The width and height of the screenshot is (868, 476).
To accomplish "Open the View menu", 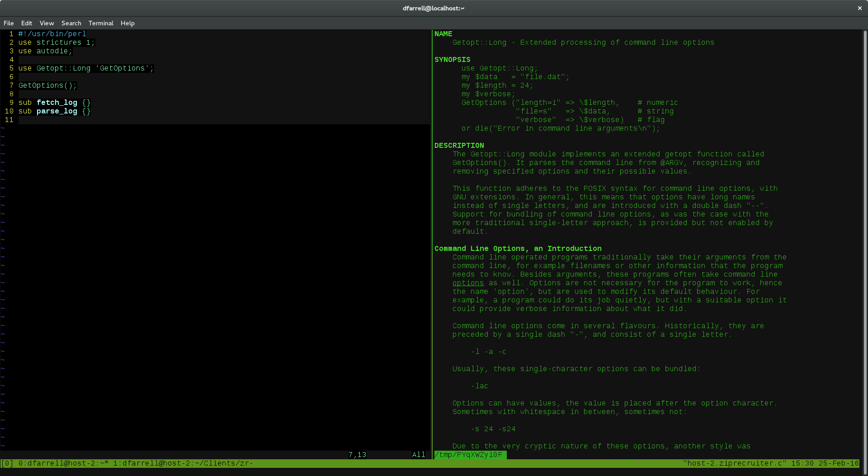I will [x=47, y=23].
